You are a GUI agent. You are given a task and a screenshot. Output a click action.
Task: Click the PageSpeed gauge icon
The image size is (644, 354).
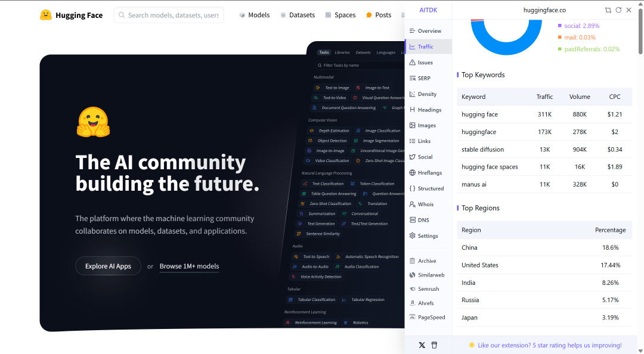coord(413,317)
